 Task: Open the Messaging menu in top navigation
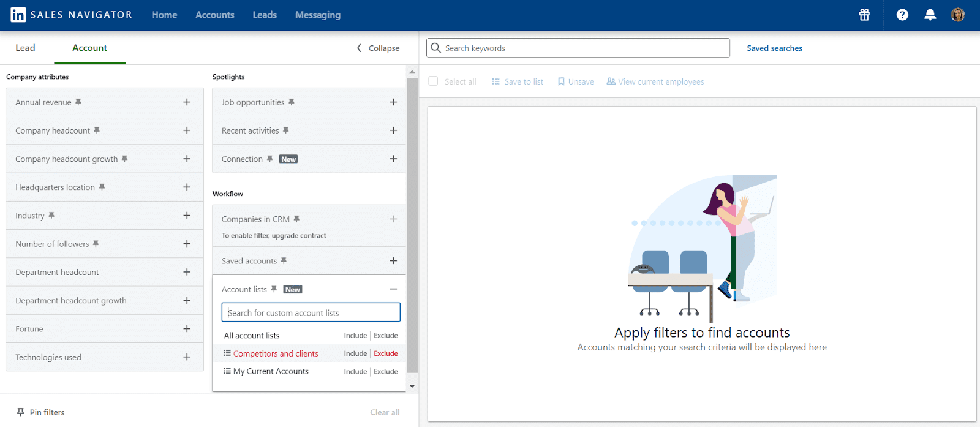click(317, 15)
